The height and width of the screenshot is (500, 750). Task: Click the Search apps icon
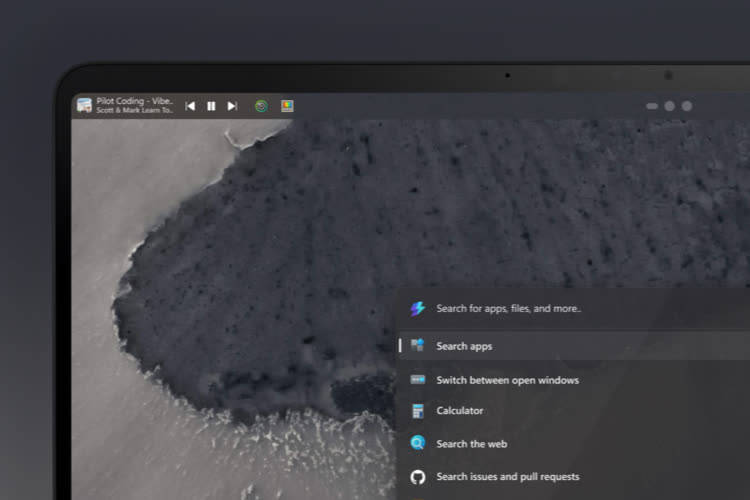[x=418, y=346]
